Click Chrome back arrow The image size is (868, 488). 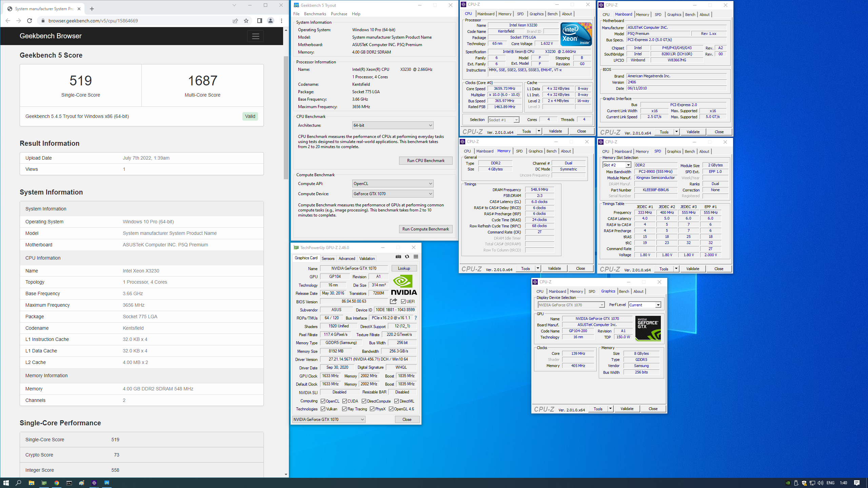pos(8,21)
